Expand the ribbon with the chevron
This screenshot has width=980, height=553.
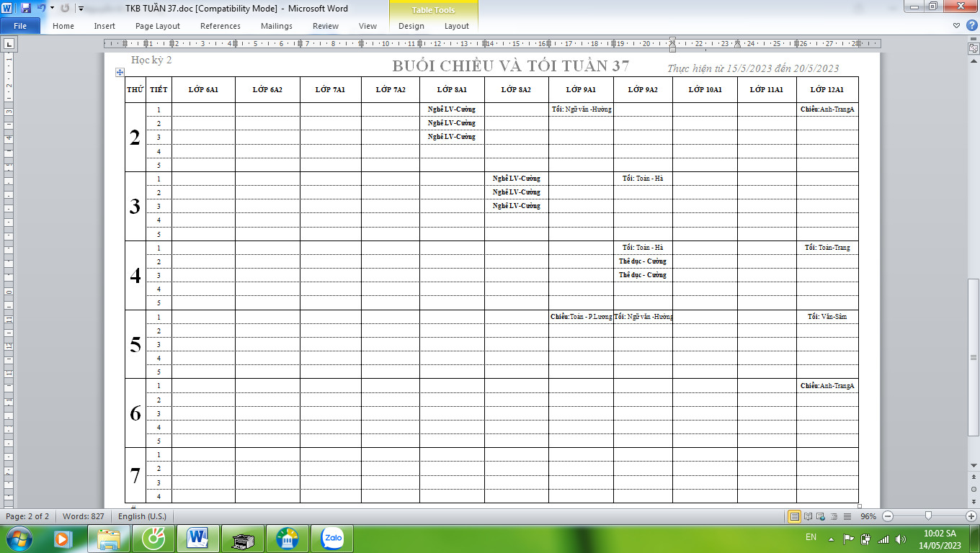pyautogui.click(x=956, y=26)
